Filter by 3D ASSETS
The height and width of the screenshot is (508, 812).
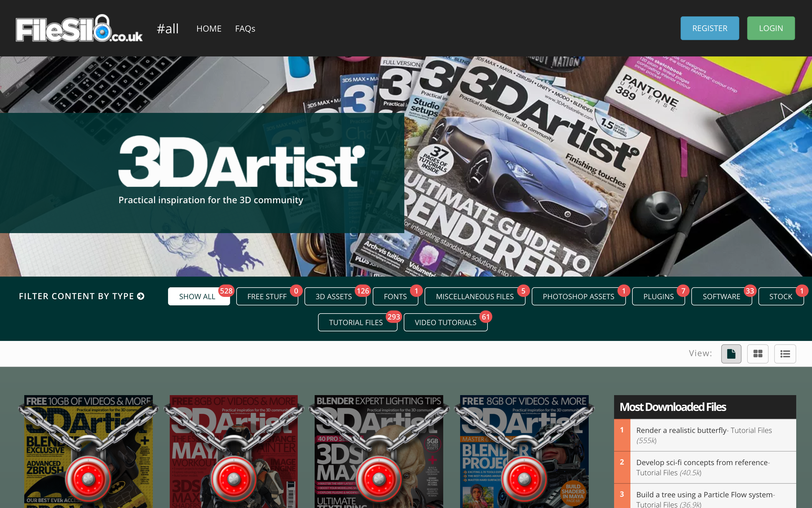tap(335, 296)
